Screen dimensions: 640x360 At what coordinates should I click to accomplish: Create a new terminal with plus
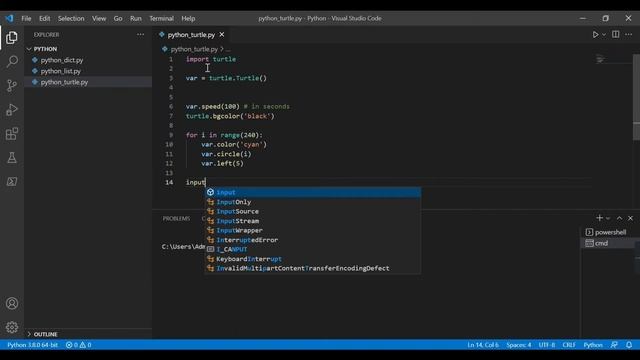pos(599,218)
